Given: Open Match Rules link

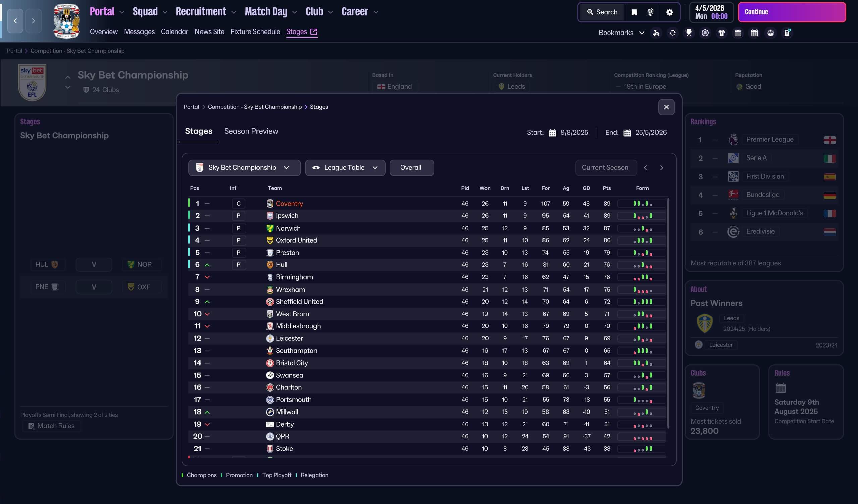Looking at the screenshot, I should coord(52,426).
